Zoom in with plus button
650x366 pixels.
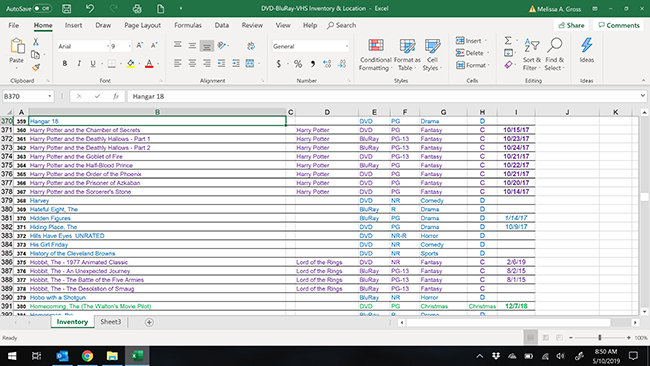tap(629, 338)
